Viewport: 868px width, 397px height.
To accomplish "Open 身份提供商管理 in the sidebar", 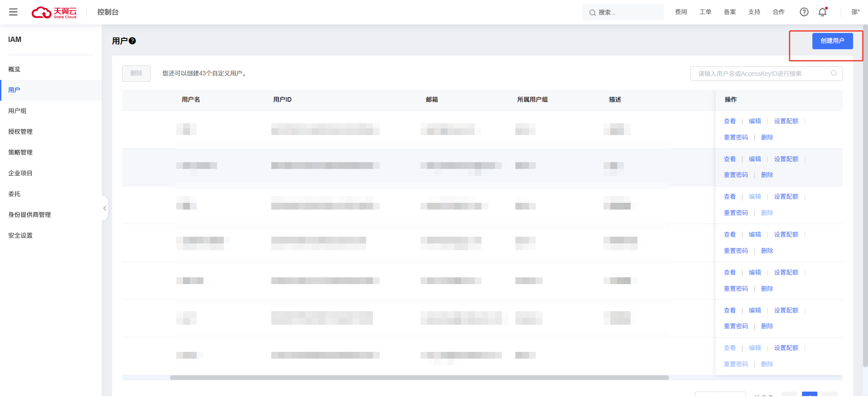I will (x=51, y=215).
